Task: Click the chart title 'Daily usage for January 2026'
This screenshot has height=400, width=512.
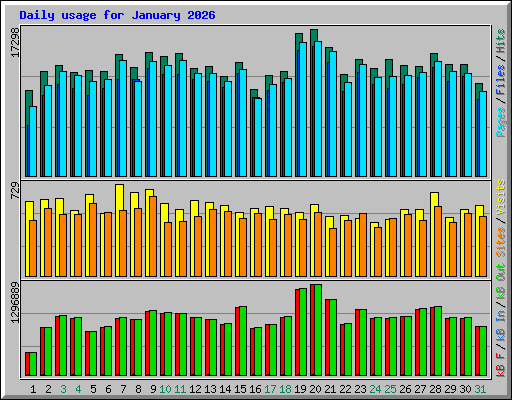Action: (117, 15)
